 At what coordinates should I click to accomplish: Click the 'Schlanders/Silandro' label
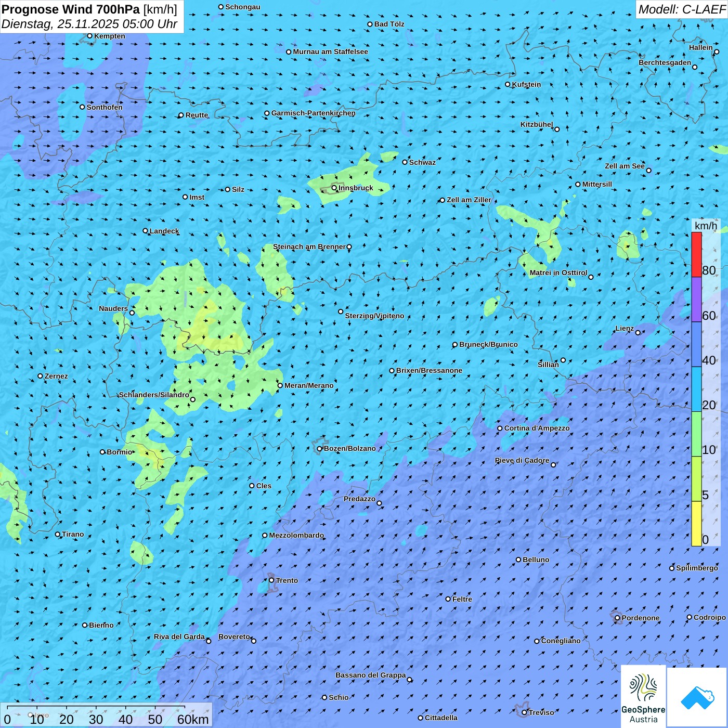click(x=154, y=395)
